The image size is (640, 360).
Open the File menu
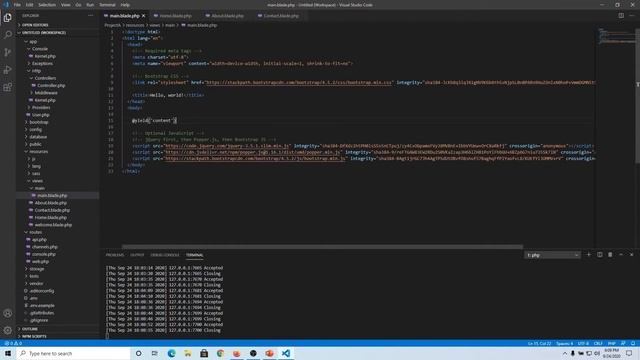17,5
